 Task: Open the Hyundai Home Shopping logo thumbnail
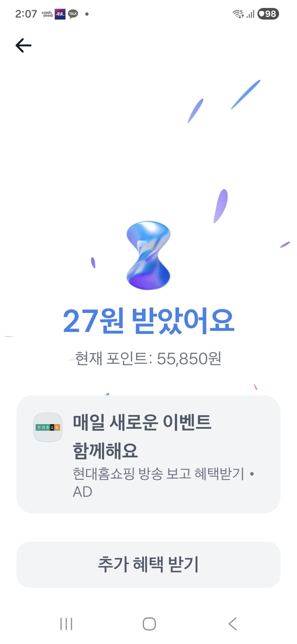(48, 427)
